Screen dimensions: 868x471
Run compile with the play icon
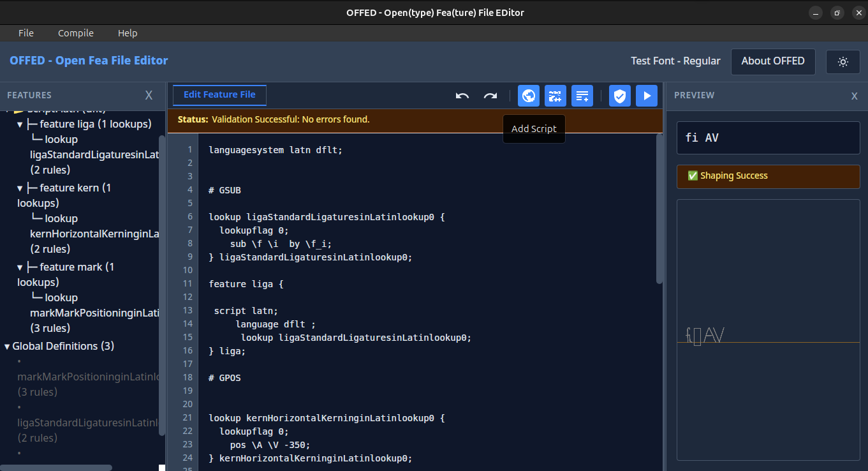[x=647, y=96]
